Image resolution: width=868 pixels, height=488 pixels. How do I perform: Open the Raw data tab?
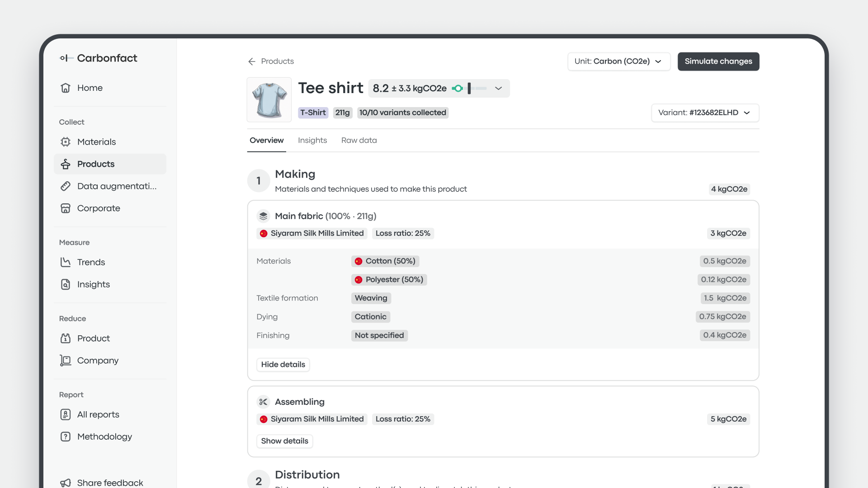pyautogui.click(x=359, y=141)
